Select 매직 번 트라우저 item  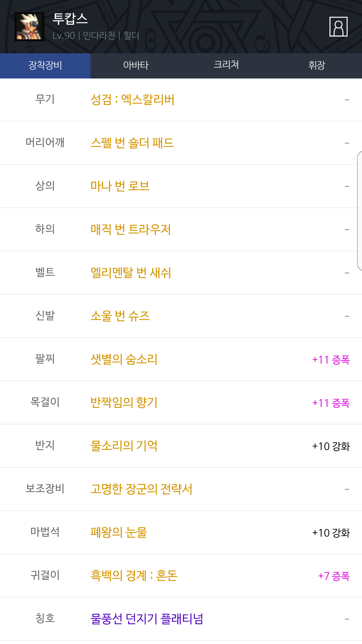pyautogui.click(x=131, y=229)
